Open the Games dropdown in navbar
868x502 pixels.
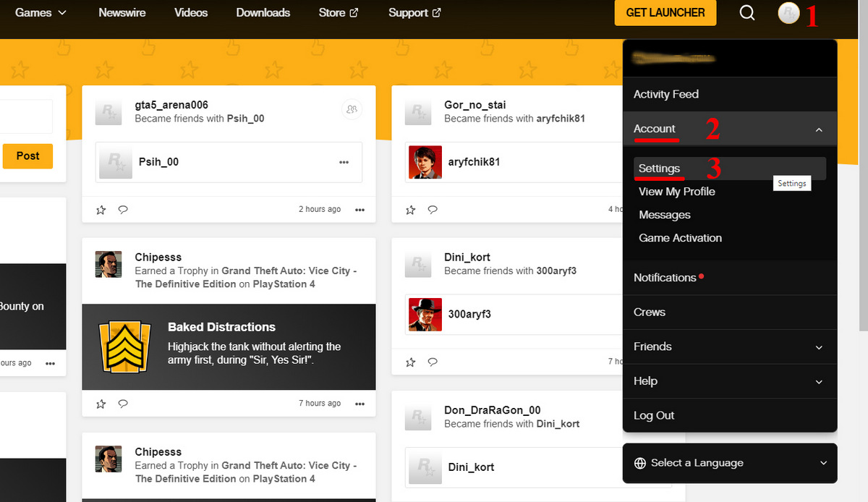(41, 13)
